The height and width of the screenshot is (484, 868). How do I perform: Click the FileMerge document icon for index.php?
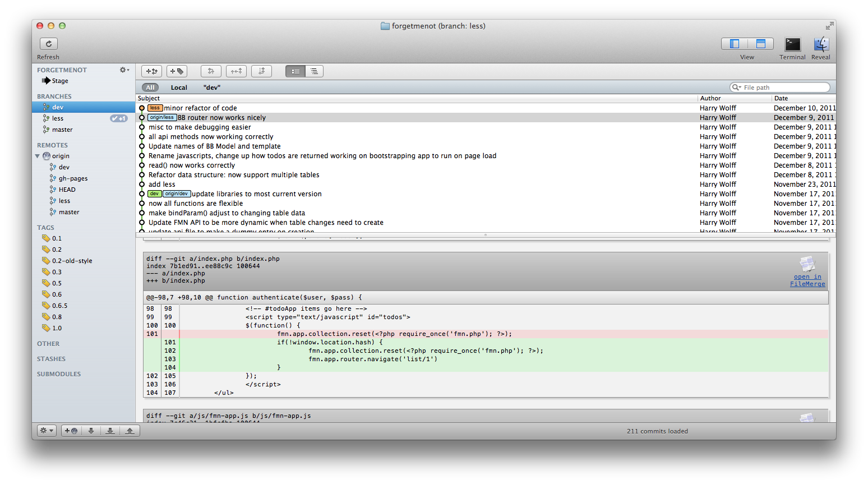tap(807, 264)
